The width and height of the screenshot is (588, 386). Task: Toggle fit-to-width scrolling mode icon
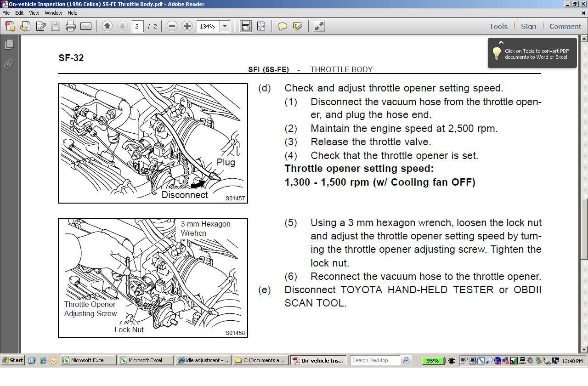tap(246, 26)
